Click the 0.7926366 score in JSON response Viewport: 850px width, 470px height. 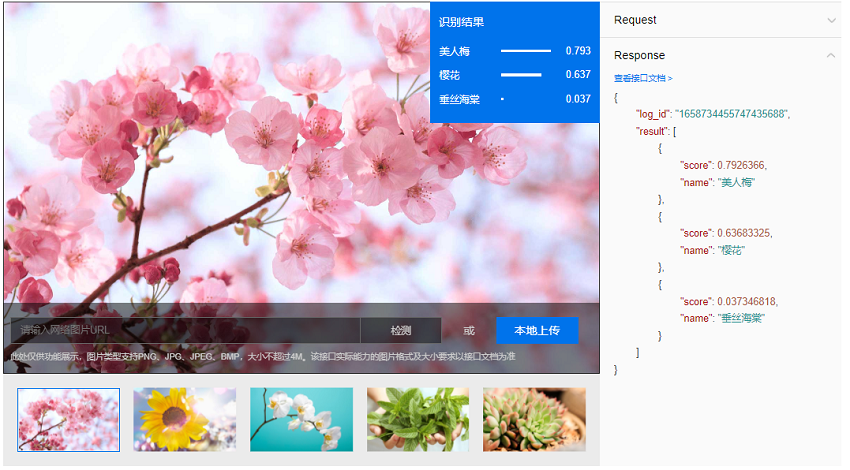pyautogui.click(x=738, y=165)
